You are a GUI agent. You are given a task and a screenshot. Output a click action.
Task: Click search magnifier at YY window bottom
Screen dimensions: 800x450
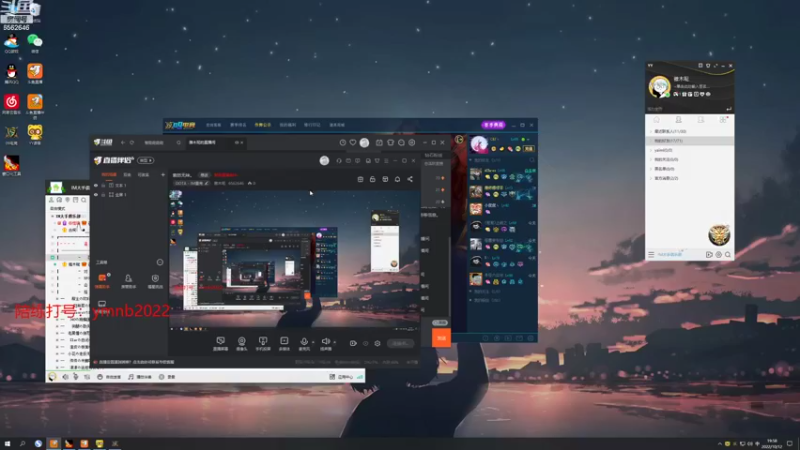click(x=728, y=254)
